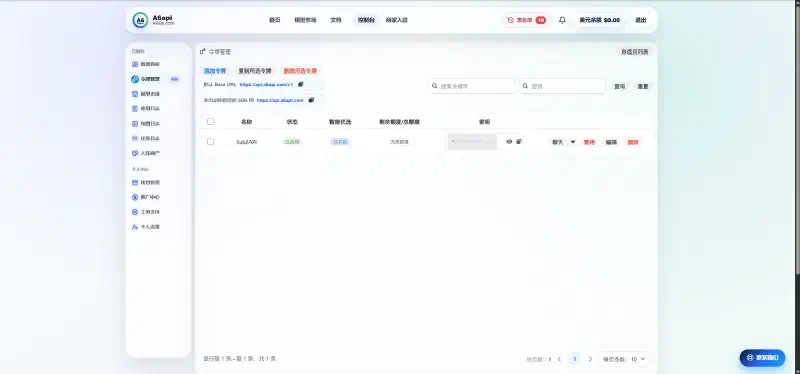800x374 pixels.
Task: Click the red 删除所选令牌 button
Action: coord(300,71)
